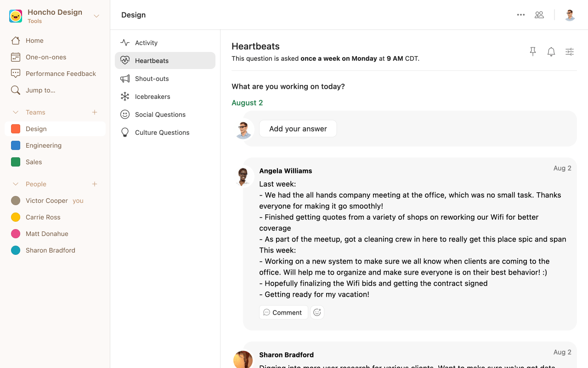Click the green Sales team color square
The image size is (588, 368).
pos(16,162)
